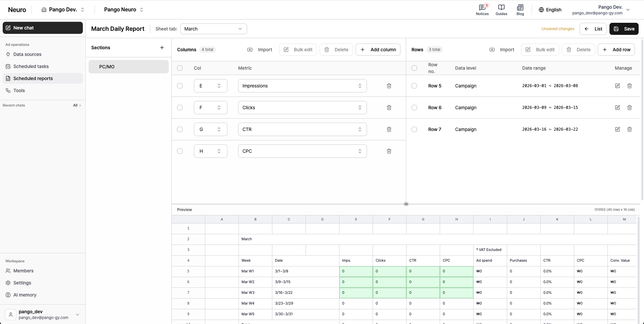Open the Sheet tab March dropdown
This screenshot has width=644, height=324.
[x=214, y=29]
